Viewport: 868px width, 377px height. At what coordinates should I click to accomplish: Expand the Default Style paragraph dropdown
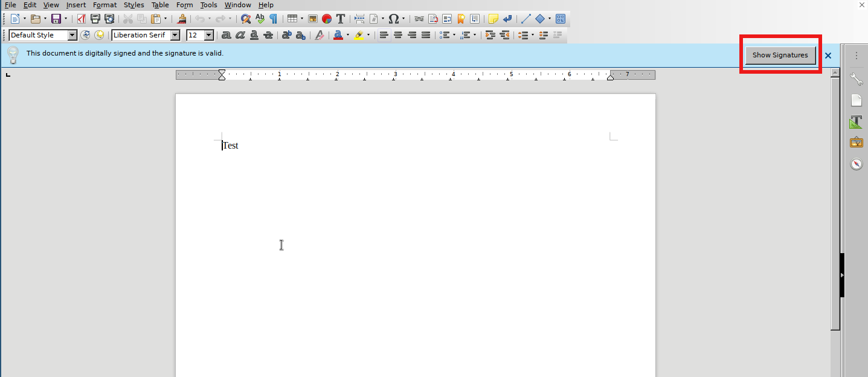click(72, 35)
